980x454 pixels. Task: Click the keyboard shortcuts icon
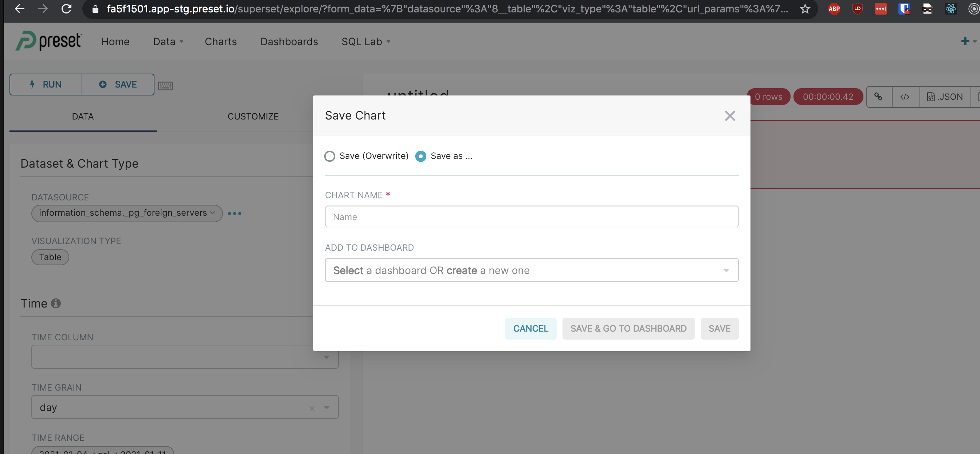point(165,86)
